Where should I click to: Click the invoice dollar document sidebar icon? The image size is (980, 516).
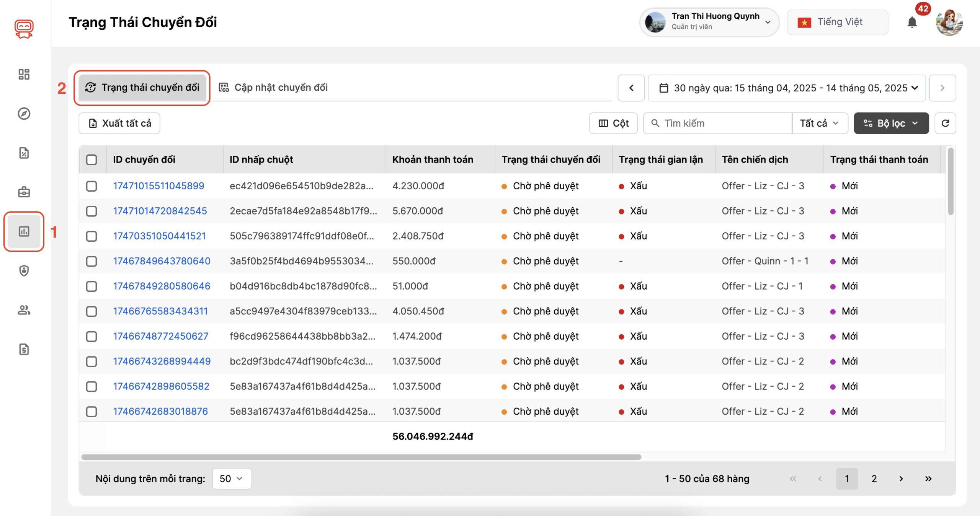(x=24, y=349)
